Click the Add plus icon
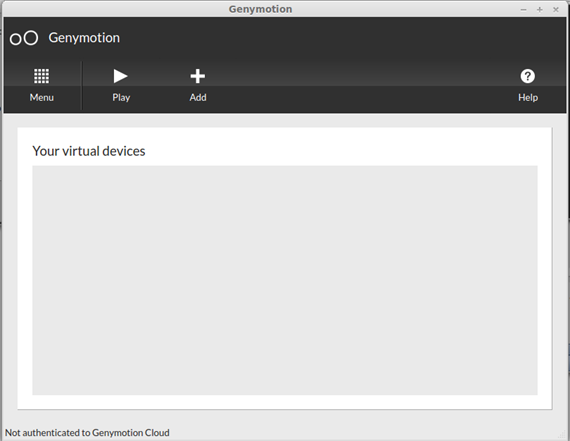Viewport: 570px width, 441px height. pos(198,76)
